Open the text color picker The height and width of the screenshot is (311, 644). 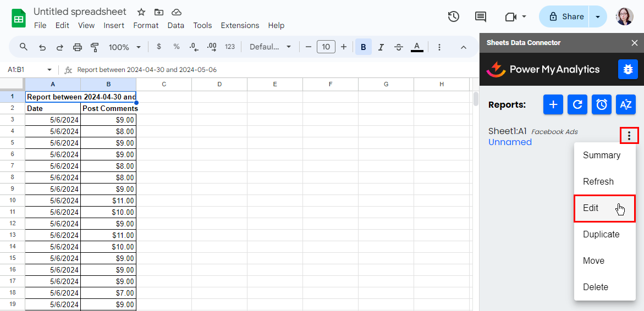coord(417,47)
